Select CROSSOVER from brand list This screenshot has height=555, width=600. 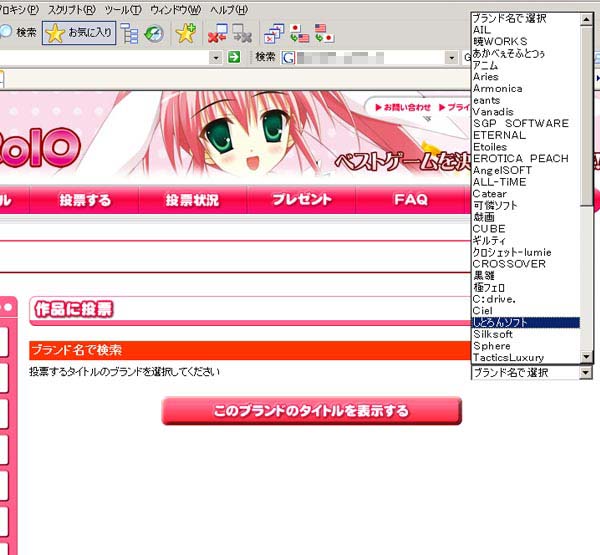(526, 264)
